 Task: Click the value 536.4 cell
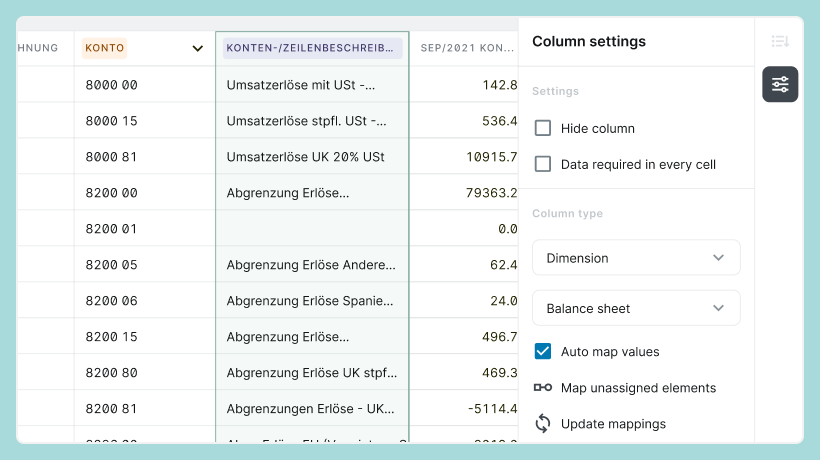(x=464, y=121)
